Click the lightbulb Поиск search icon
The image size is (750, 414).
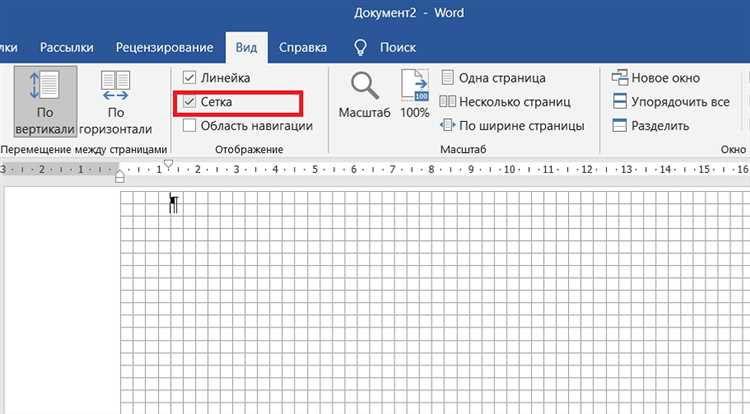point(360,47)
